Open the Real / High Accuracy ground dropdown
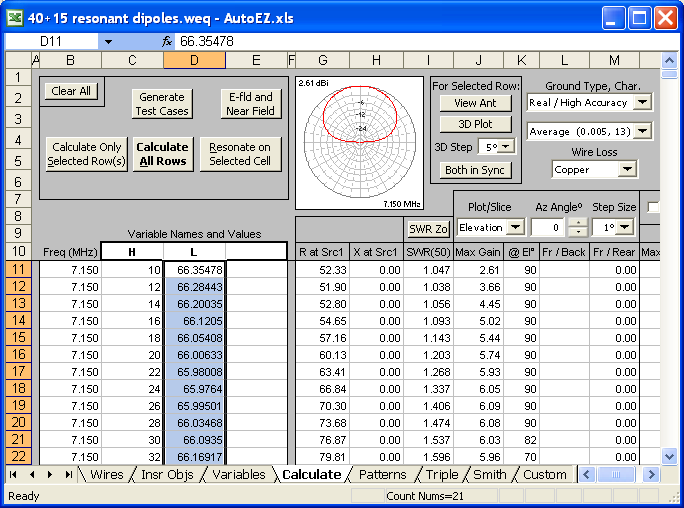Screen dimensions: 684x508 [642, 102]
